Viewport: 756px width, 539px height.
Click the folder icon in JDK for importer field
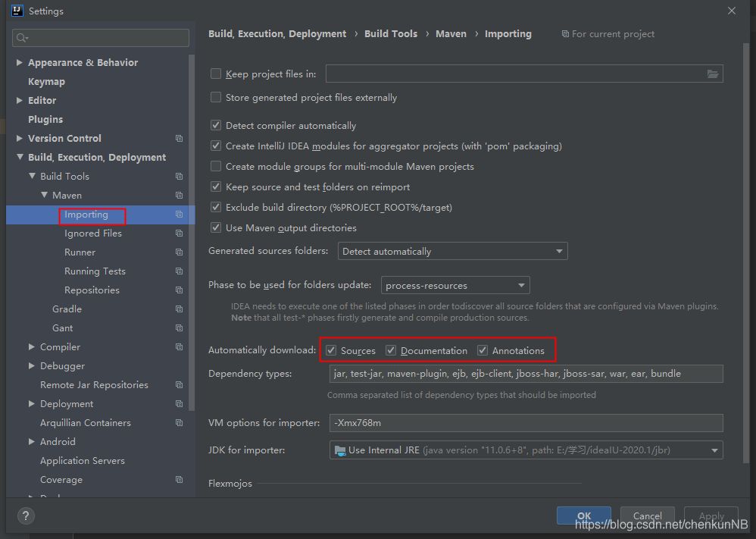pyautogui.click(x=340, y=450)
